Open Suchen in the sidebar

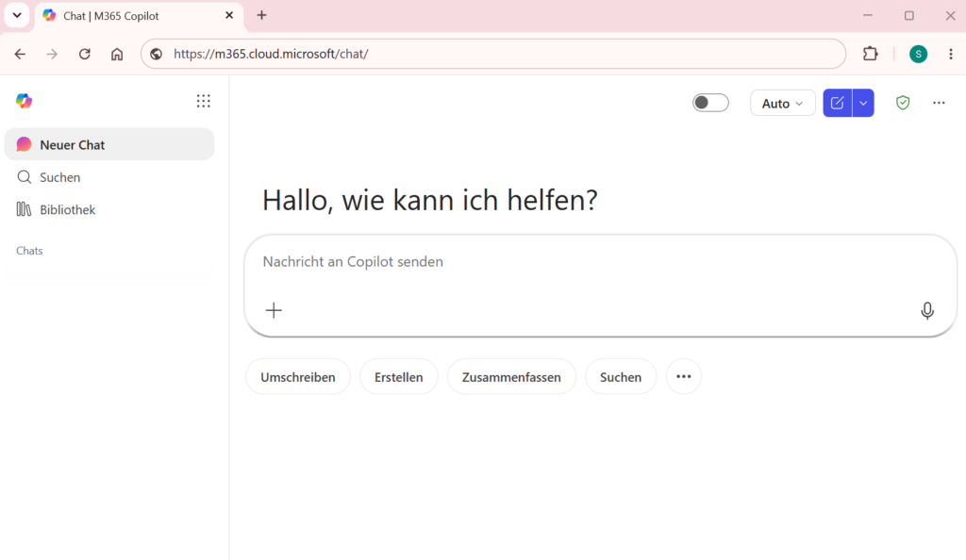[x=109, y=177]
